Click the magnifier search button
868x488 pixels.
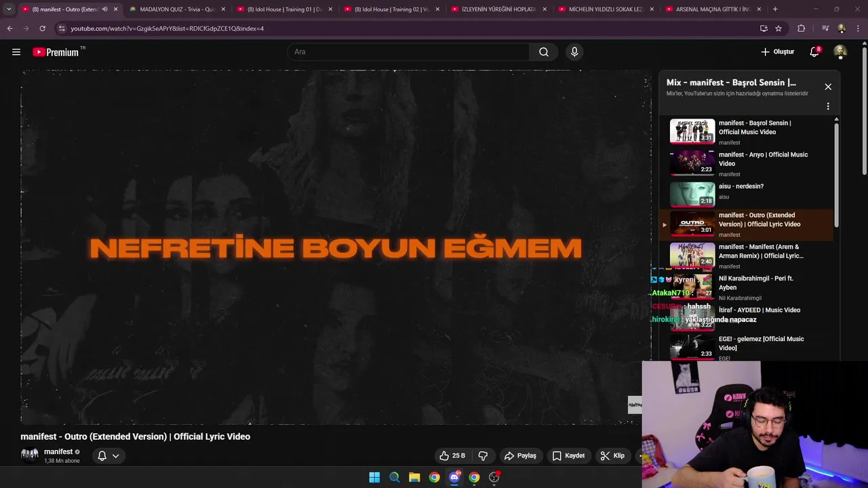click(x=544, y=52)
